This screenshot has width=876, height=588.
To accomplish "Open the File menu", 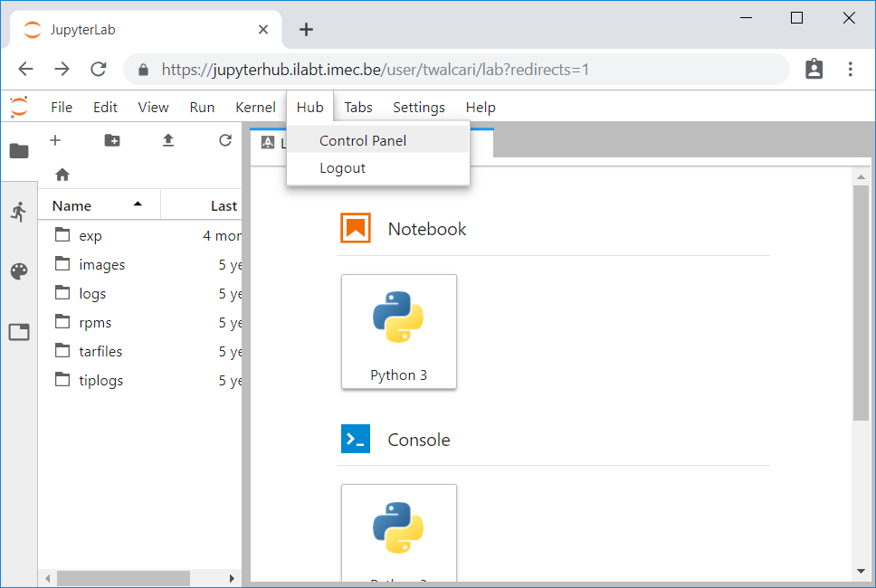I will click(62, 108).
